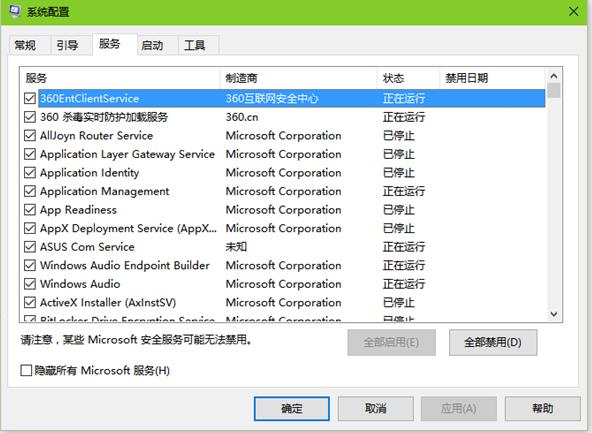
Task: Toggle Application Layer Gateway Service checkbox
Action: (30, 154)
